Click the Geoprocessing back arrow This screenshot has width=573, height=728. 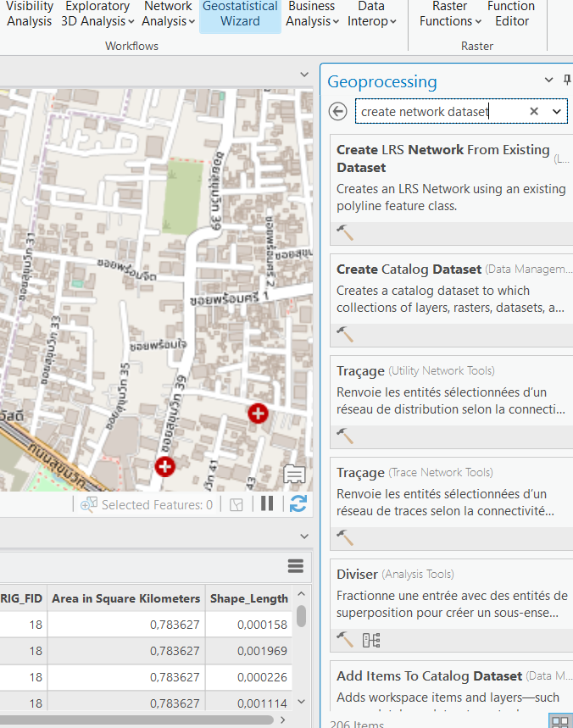coord(337,111)
